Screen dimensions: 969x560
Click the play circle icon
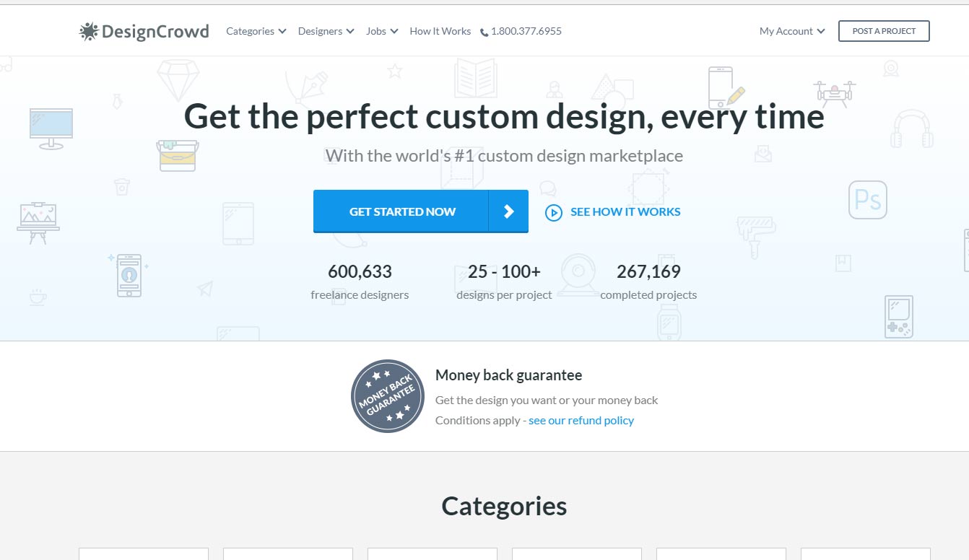tap(554, 212)
